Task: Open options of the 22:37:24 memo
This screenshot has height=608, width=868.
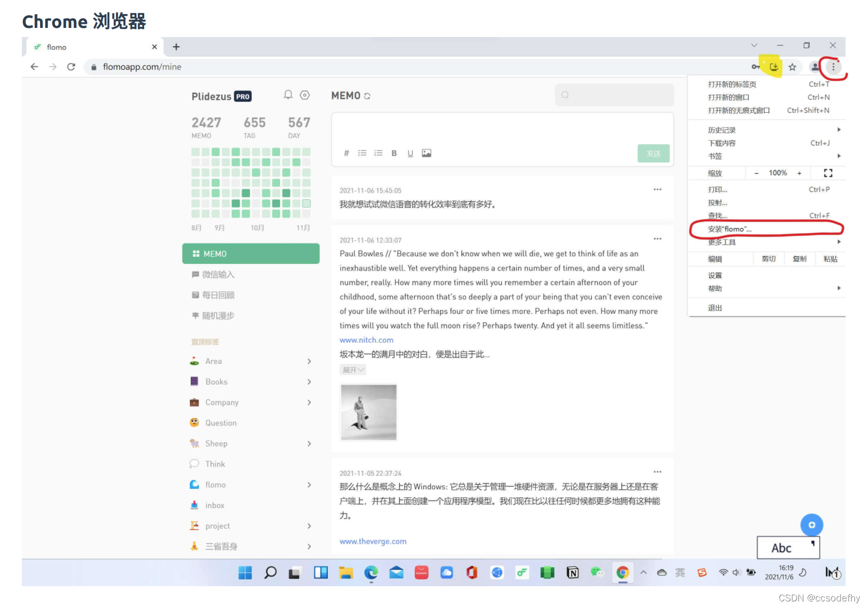Action: pyautogui.click(x=657, y=471)
